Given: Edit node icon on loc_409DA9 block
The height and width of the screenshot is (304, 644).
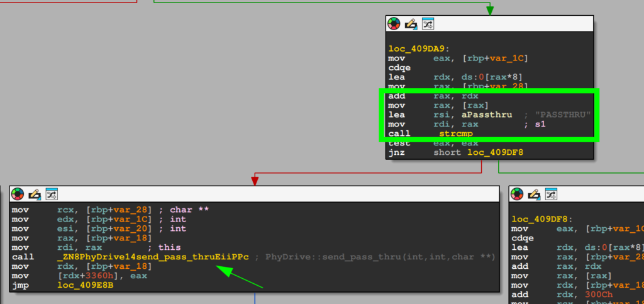Looking at the screenshot, I should pyautogui.click(x=411, y=25).
